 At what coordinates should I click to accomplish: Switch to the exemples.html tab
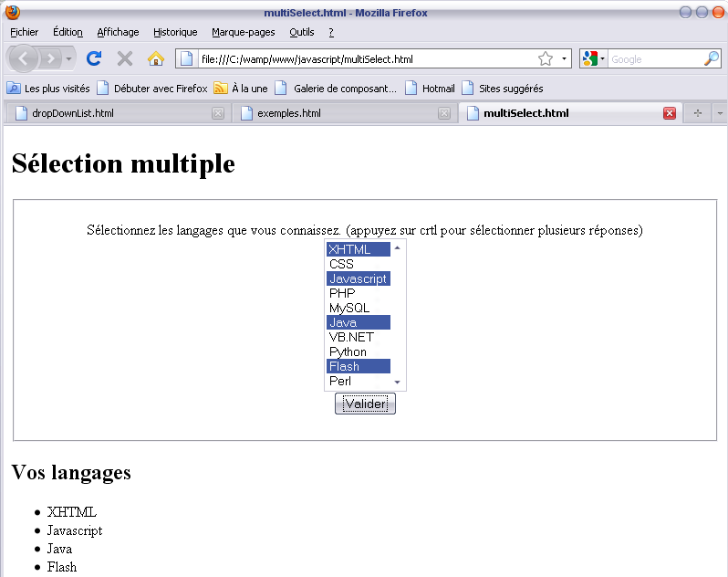[338, 113]
